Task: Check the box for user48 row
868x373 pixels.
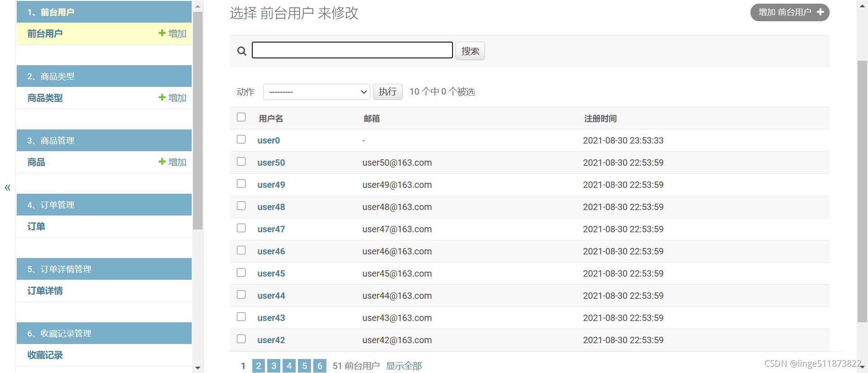Action: pyautogui.click(x=241, y=206)
